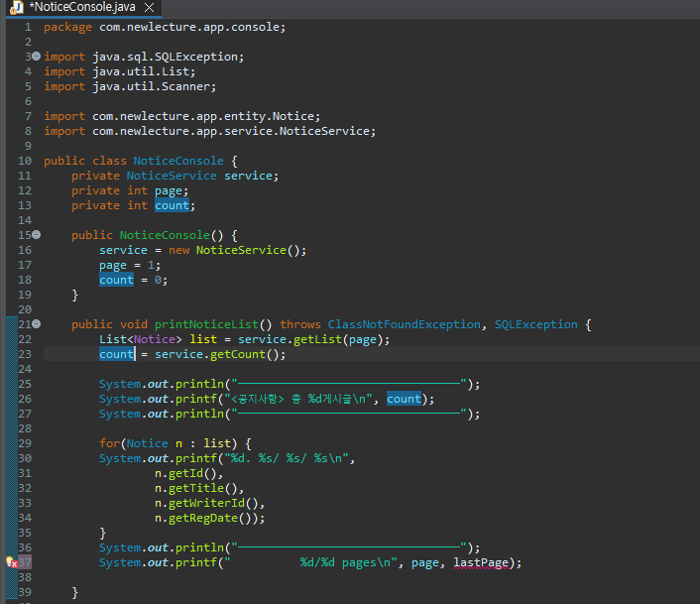The height and width of the screenshot is (604, 700).
Task: Click the println statement on line 27
Action: coord(290,414)
